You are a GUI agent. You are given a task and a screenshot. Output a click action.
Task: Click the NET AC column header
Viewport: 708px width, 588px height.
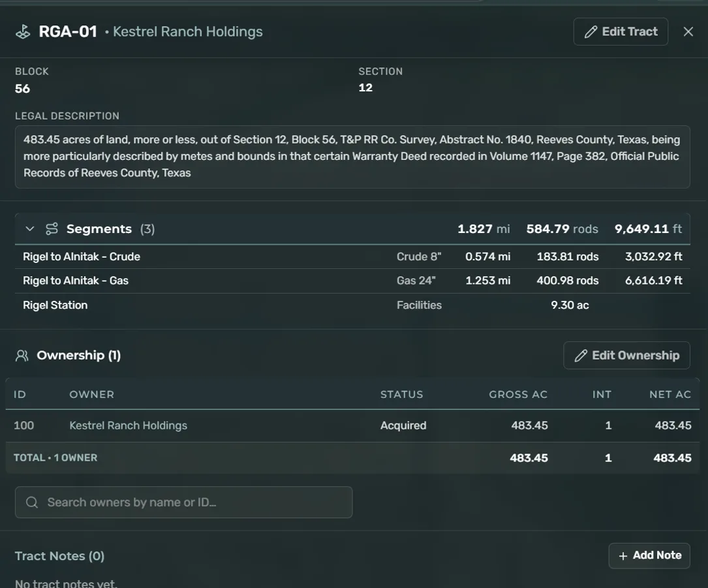(670, 394)
